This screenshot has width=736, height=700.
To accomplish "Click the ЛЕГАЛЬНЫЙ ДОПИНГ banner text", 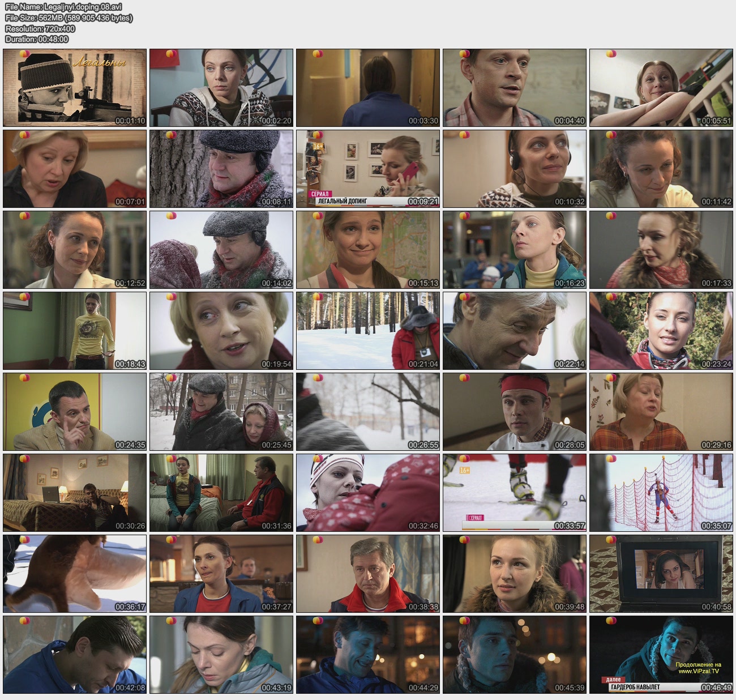I will point(343,201).
